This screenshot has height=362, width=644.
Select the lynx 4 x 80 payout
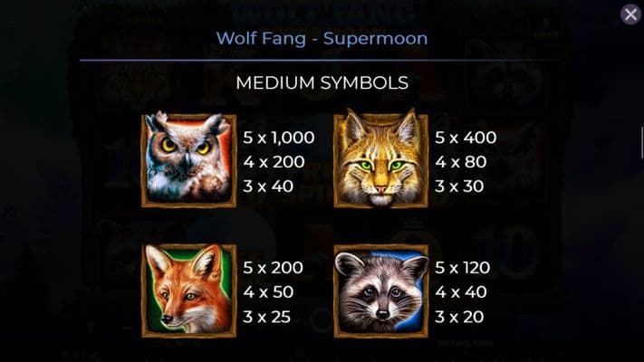point(461,162)
